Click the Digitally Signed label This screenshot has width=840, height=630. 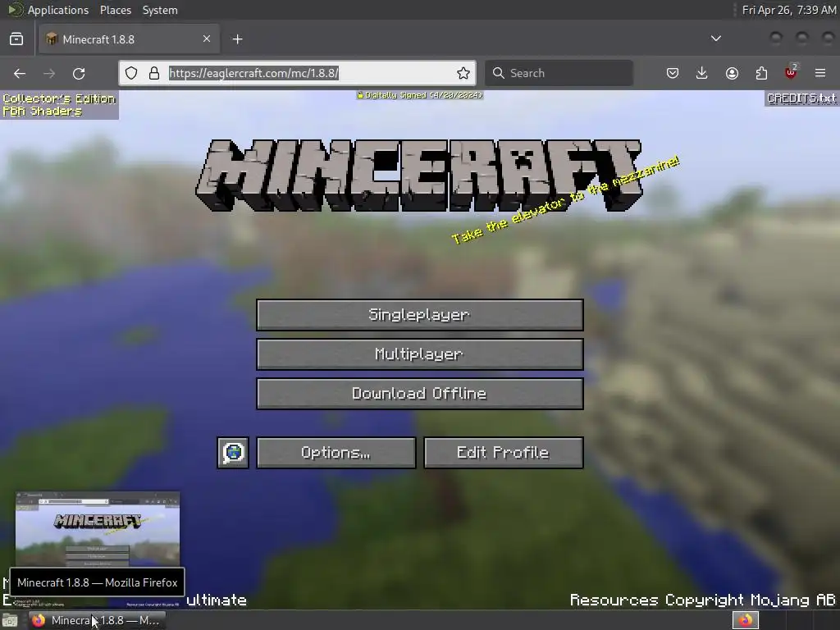420,95
